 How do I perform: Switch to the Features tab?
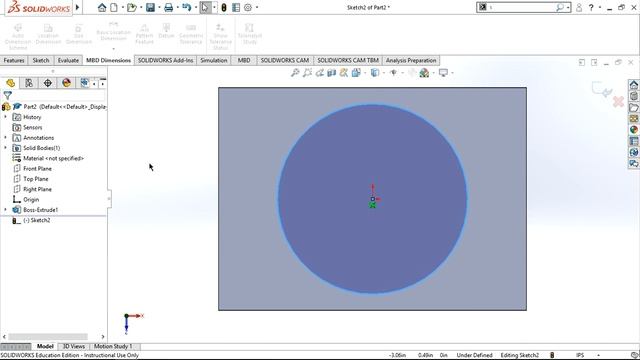point(14,60)
